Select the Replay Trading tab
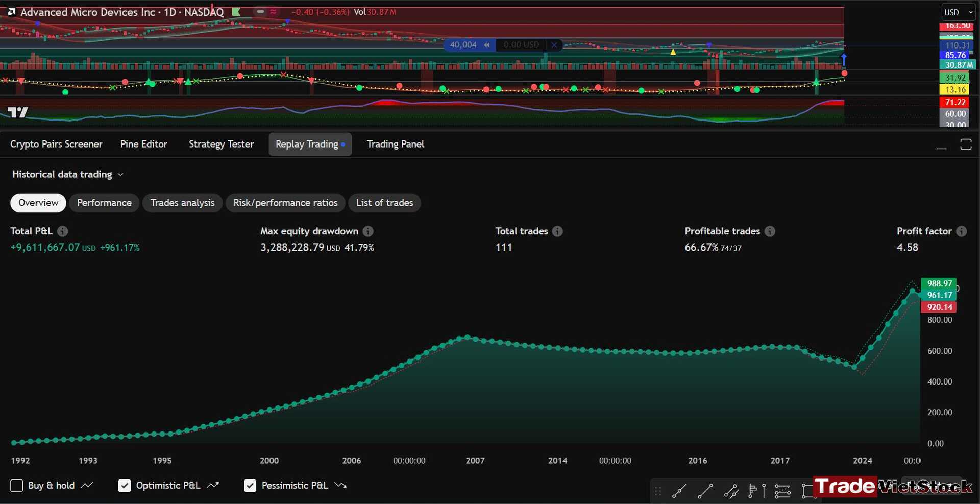980x504 pixels. 310,144
